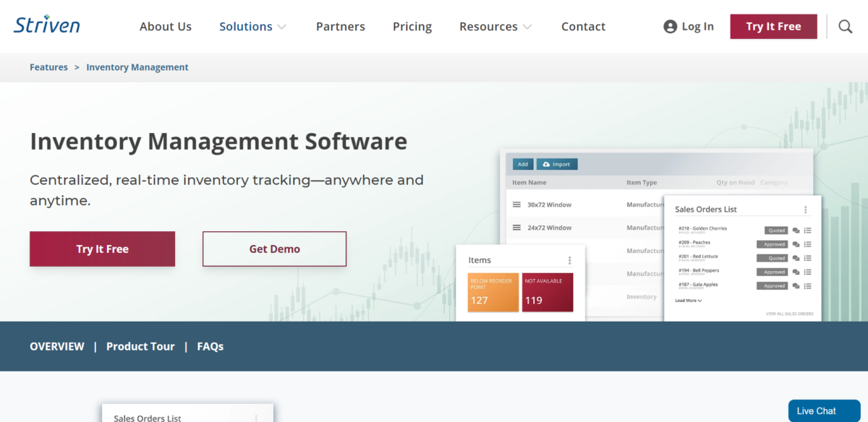This screenshot has height=422, width=868.
Task: Click VIEW ALL SALES ORDERS link
Action: tap(789, 314)
